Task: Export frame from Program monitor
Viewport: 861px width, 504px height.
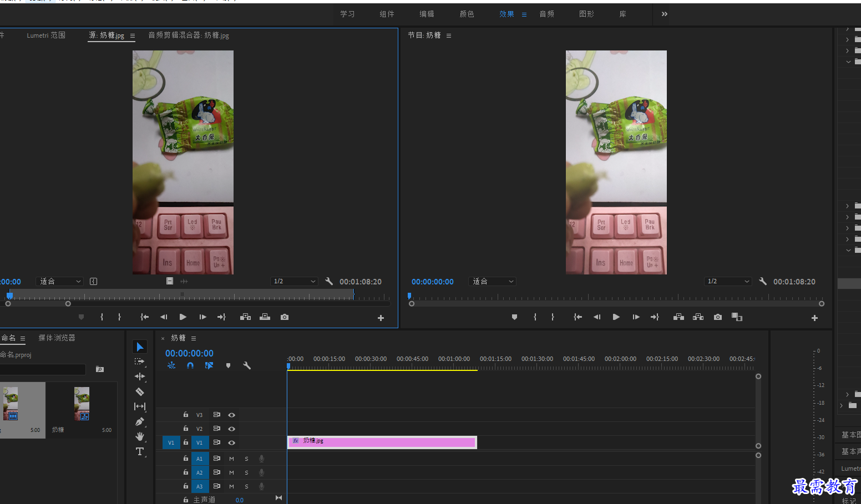Action: pos(718,317)
